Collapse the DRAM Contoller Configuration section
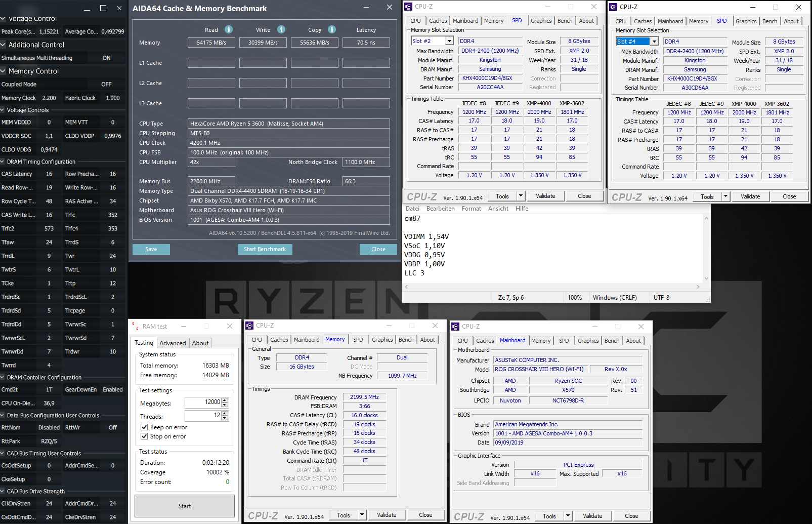 [3, 377]
